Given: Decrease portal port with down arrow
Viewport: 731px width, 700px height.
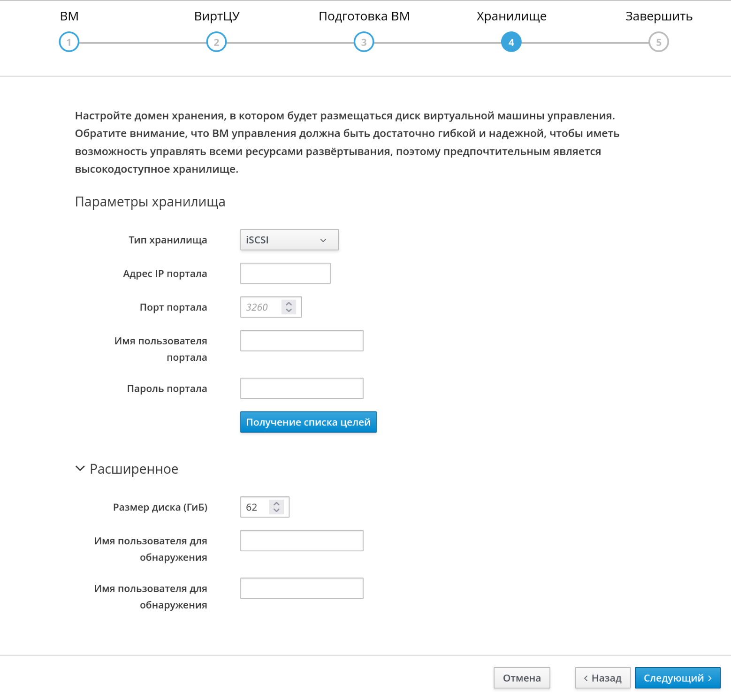Looking at the screenshot, I should pos(289,311).
